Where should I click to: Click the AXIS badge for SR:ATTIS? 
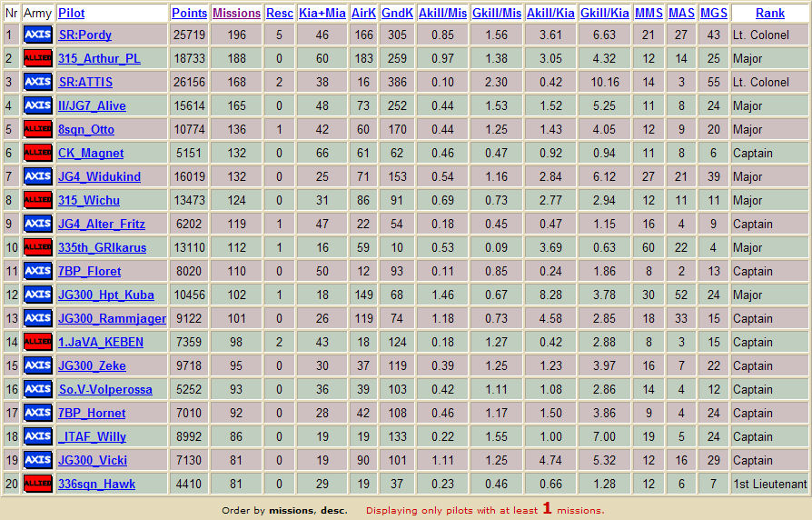pos(38,82)
